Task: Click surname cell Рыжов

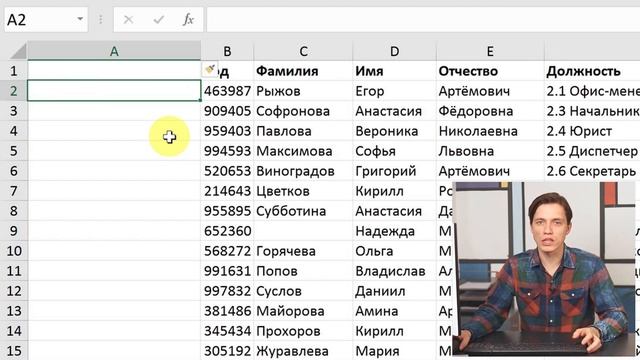Action: pyautogui.click(x=303, y=91)
